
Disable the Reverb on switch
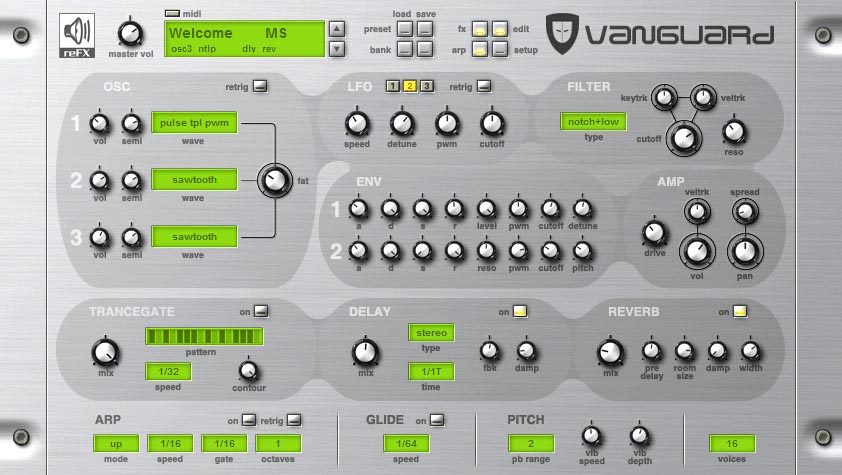(740, 311)
